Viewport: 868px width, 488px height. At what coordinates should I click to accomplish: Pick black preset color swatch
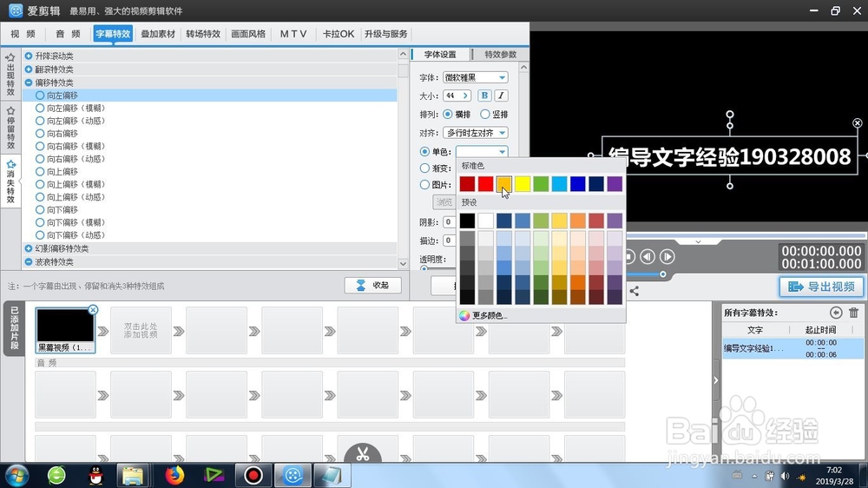click(467, 221)
